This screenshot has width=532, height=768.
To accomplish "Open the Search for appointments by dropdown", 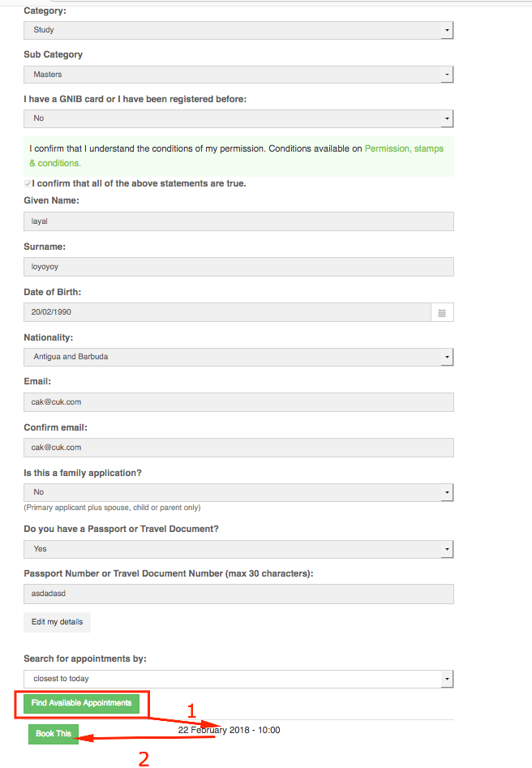I will 238,679.
